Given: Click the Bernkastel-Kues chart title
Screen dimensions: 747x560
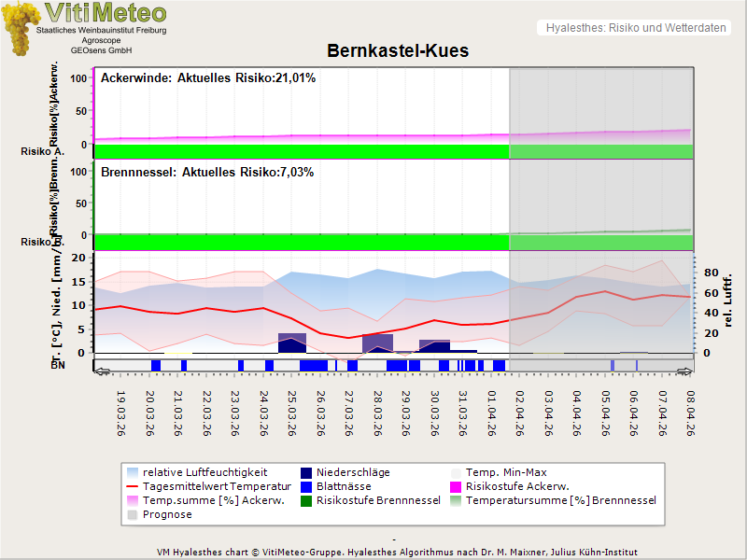Looking at the screenshot, I should tap(398, 51).
